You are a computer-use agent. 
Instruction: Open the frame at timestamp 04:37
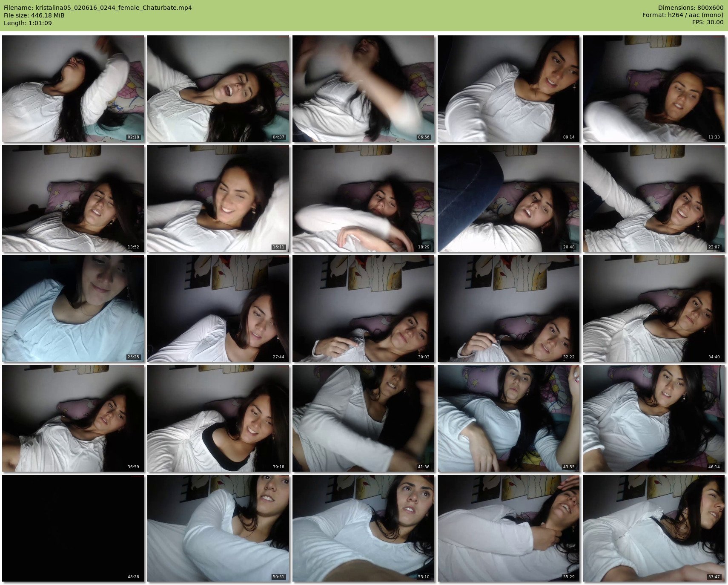pyautogui.click(x=218, y=89)
